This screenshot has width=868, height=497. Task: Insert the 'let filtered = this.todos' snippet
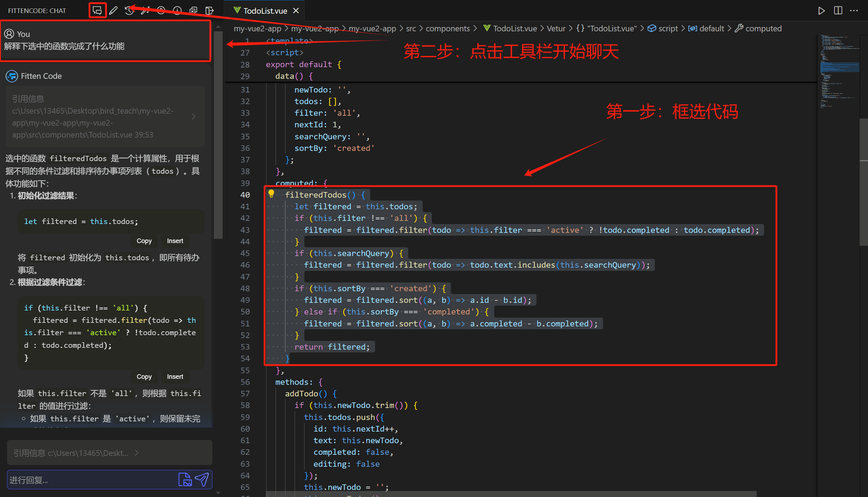click(175, 241)
